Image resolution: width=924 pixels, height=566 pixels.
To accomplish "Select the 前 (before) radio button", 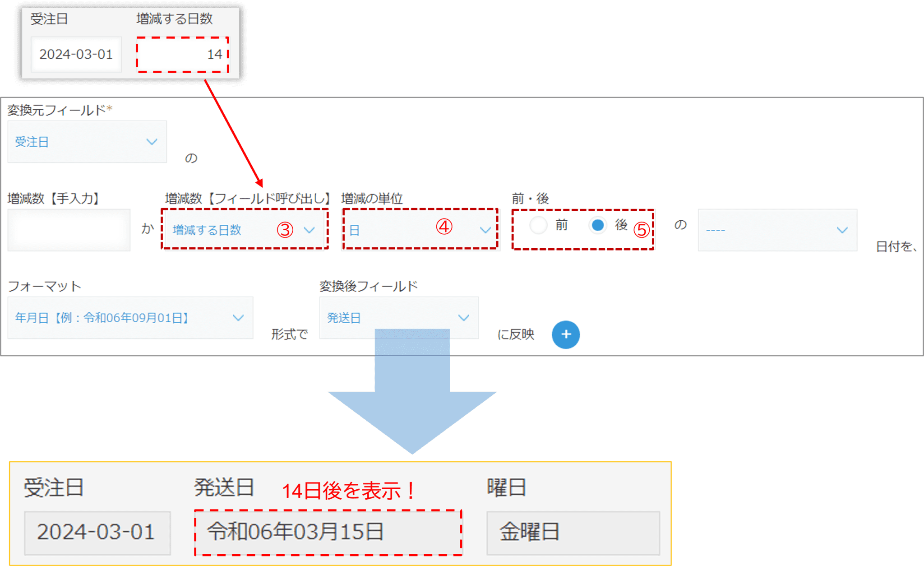I will [x=538, y=225].
